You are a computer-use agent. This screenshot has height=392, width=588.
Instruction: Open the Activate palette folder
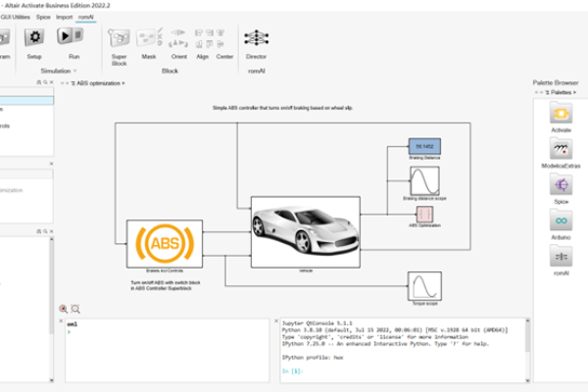561,114
